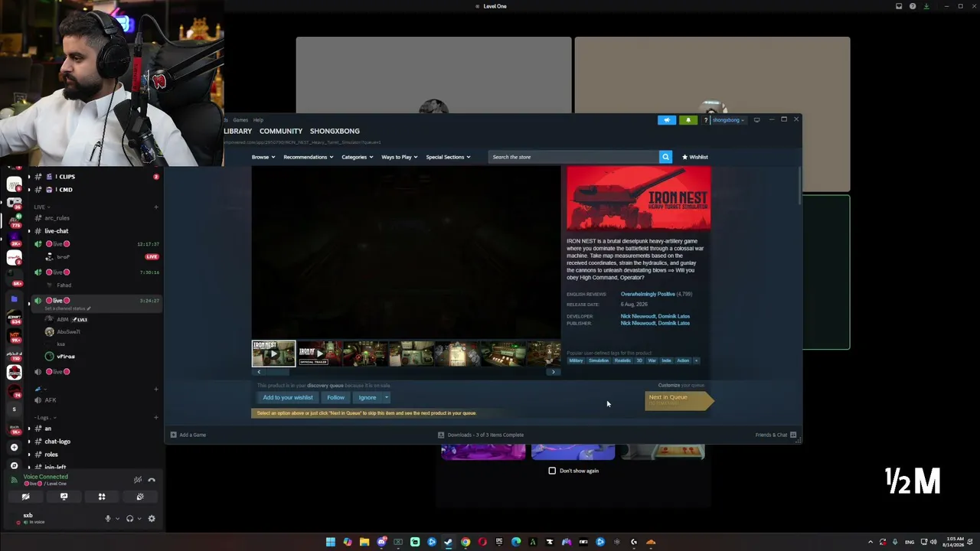The width and height of the screenshot is (980, 551).
Task: Mute Discord microphone
Action: [x=108, y=518]
